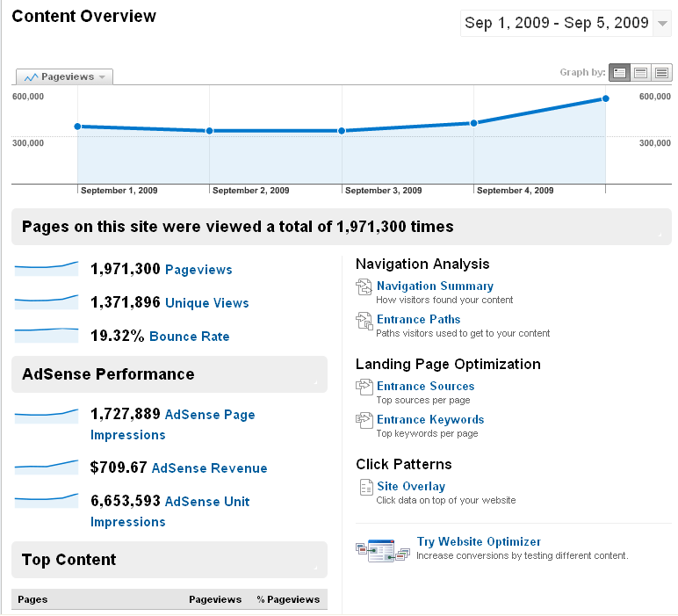The height and width of the screenshot is (616, 678).
Task: Click the AdSense Performance section header
Action: (169, 374)
